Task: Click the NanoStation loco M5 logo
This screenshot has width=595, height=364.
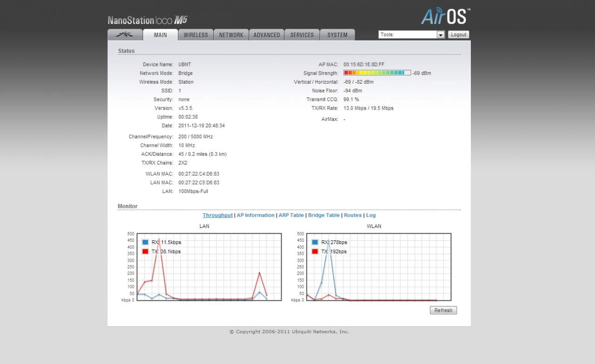Action: click(x=147, y=20)
